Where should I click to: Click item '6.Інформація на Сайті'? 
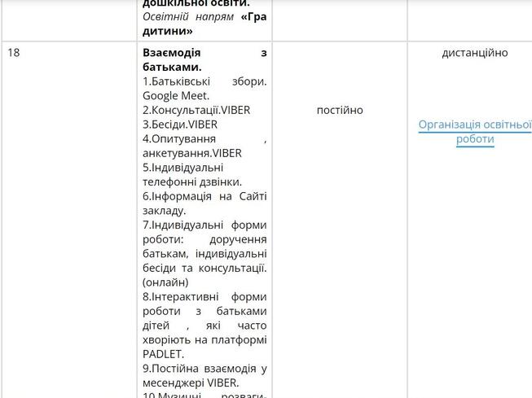[204, 196]
